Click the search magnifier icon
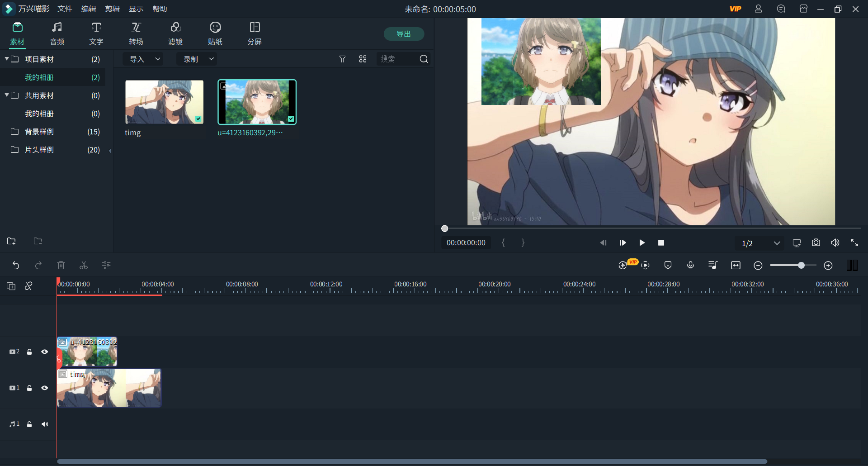Image resolution: width=868 pixels, height=466 pixels. click(424, 59)
